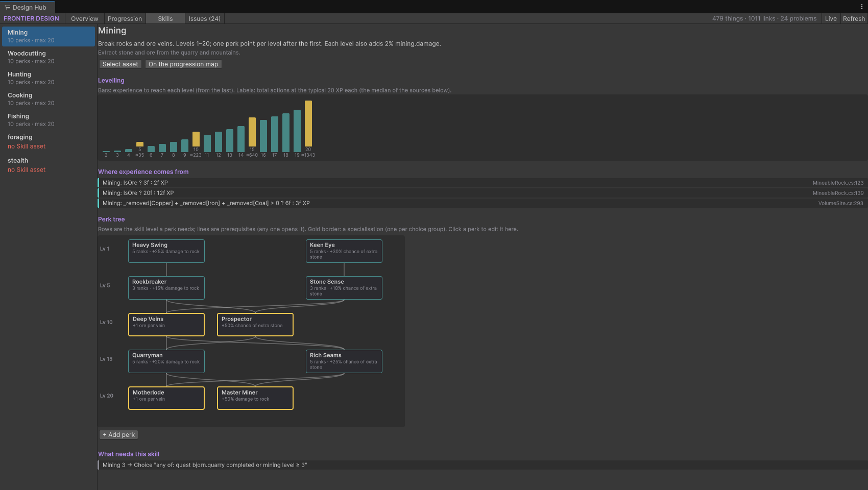
Task: Click the gold level 10 bar in chart
Action: coord(196,139)
